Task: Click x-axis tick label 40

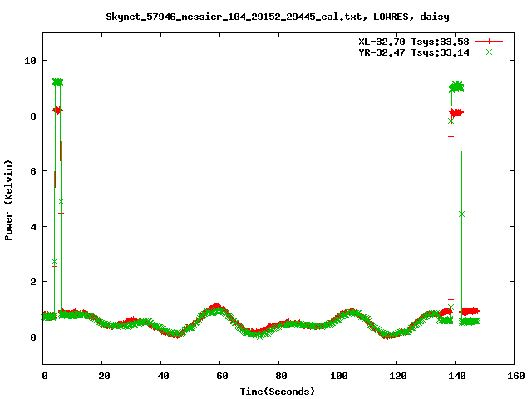Action: (x=163, y=376)
